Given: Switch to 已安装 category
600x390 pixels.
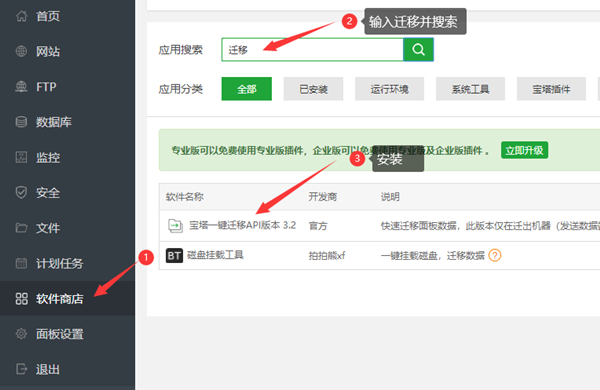Looking at the screenshot, I should pos(313,89).
